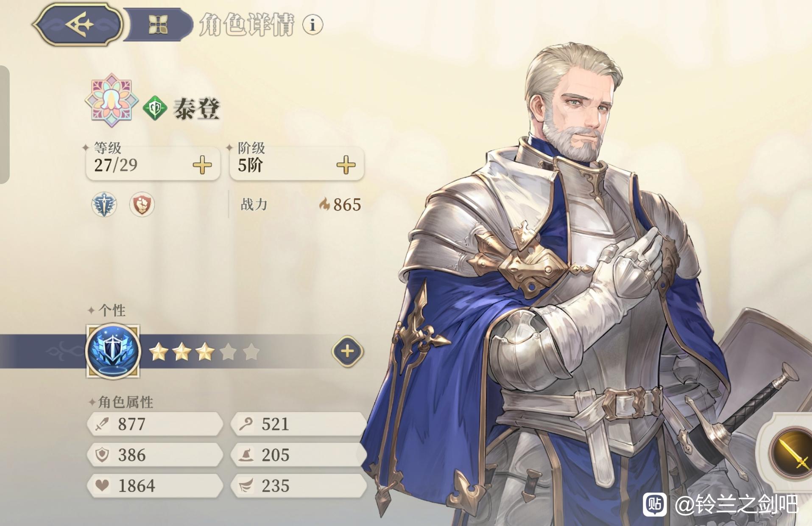
Task: Open the four-petal menu icon
Action: (158, 24)
